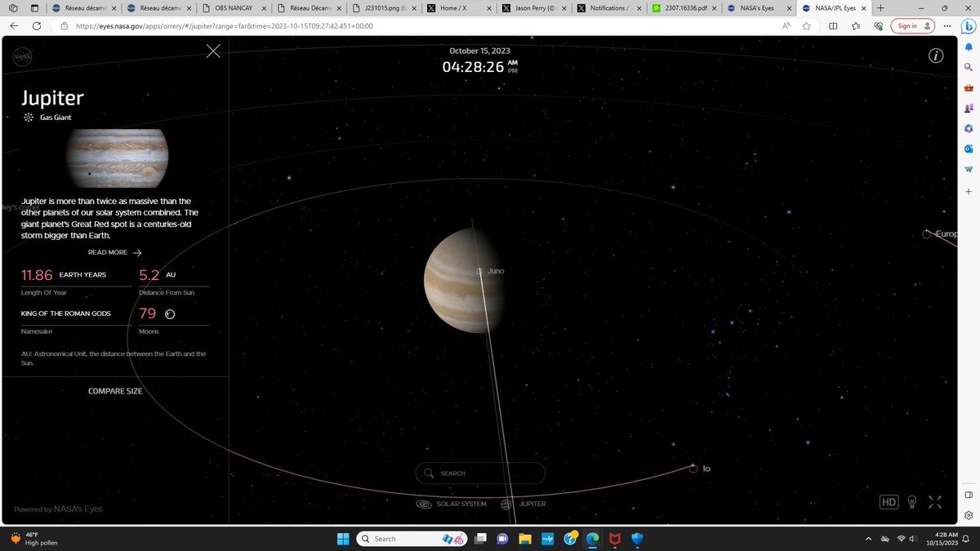Open McAfee from taskbar
This screenshot has width=980, height=551.
[614, 539]
